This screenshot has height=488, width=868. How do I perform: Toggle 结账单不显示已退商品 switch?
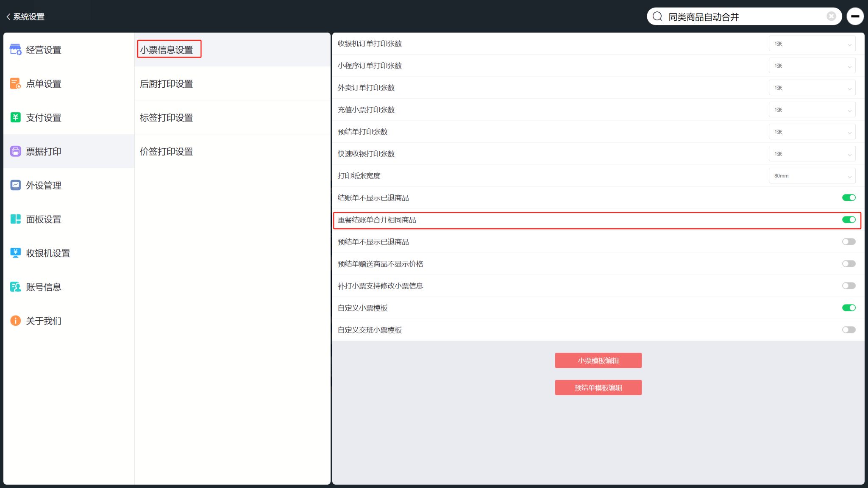click(x=849, y=197)
